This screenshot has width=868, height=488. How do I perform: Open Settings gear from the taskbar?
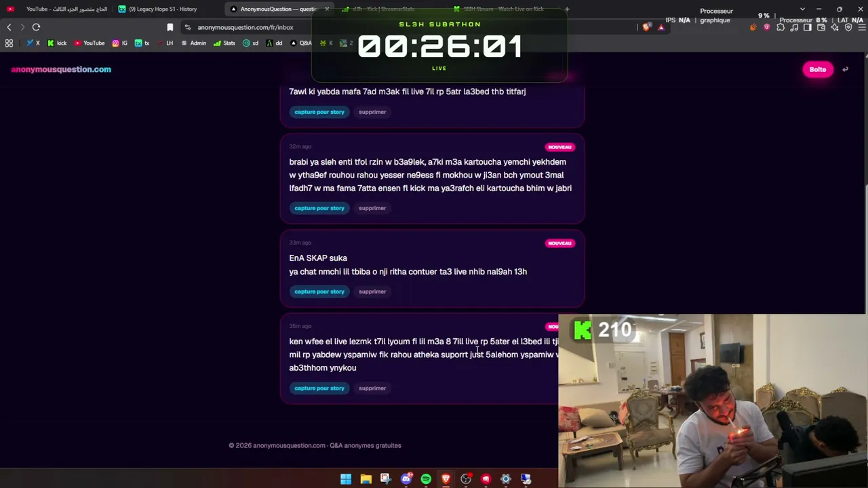[x=505, y=479]
